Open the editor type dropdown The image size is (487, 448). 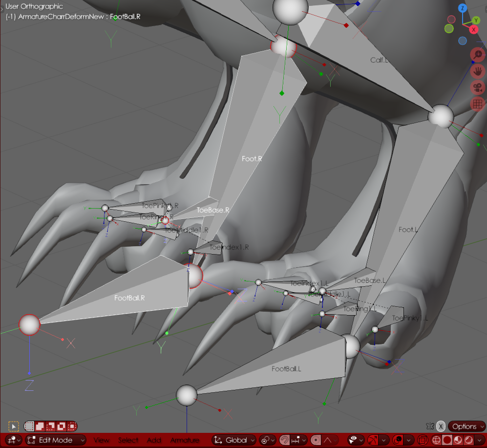point(14,440)
